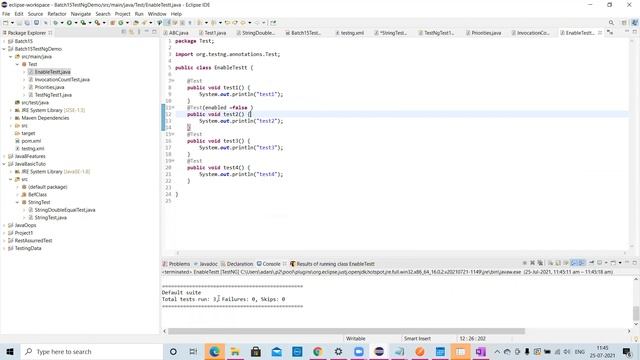
Task: Collapse the src/main/java folder
Action: [11, 57]
